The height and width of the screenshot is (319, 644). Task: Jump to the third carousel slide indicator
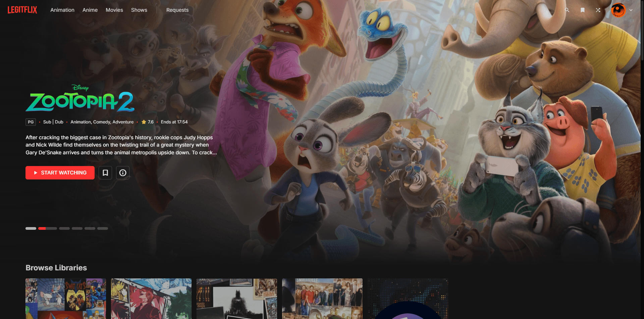point(64,228)
